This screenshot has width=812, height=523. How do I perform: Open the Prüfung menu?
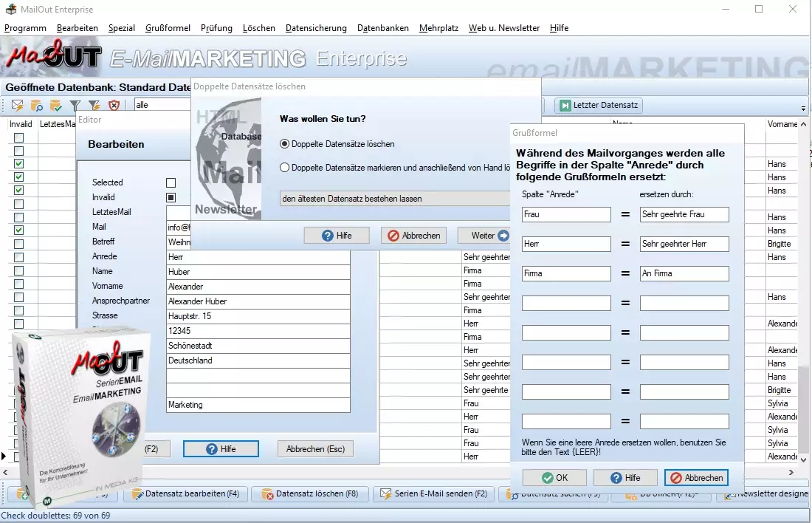point(216,28)
